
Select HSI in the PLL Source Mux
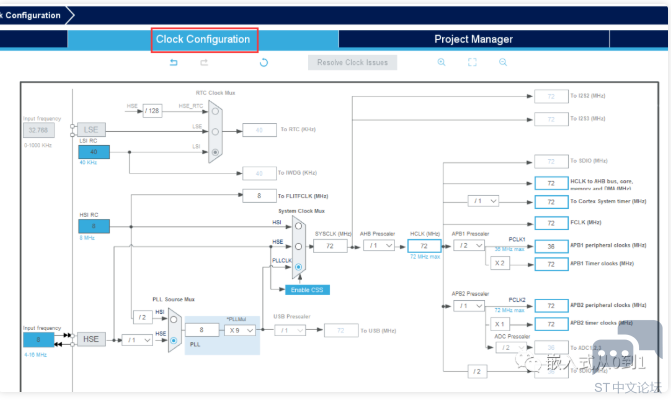pos(173,320)
